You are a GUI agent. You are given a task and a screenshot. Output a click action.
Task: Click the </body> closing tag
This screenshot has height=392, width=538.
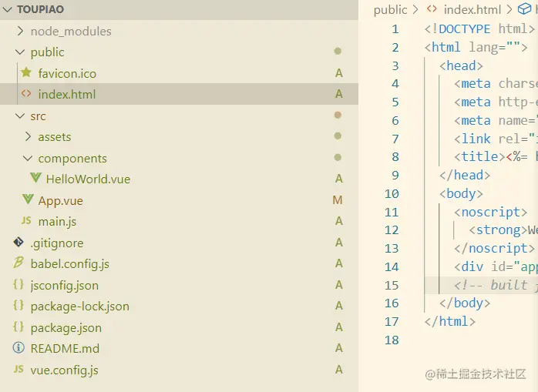pos(465,303)
